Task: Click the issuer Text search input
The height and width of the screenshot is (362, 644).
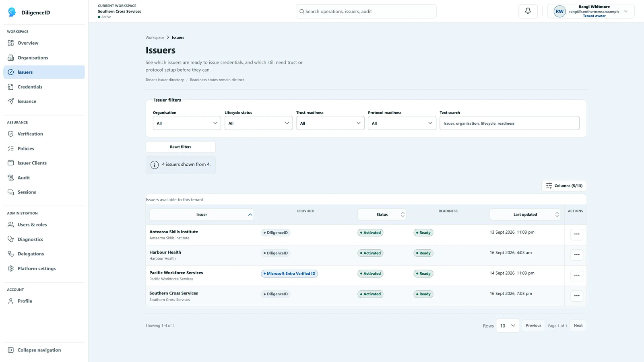Action: pos(509,123)
